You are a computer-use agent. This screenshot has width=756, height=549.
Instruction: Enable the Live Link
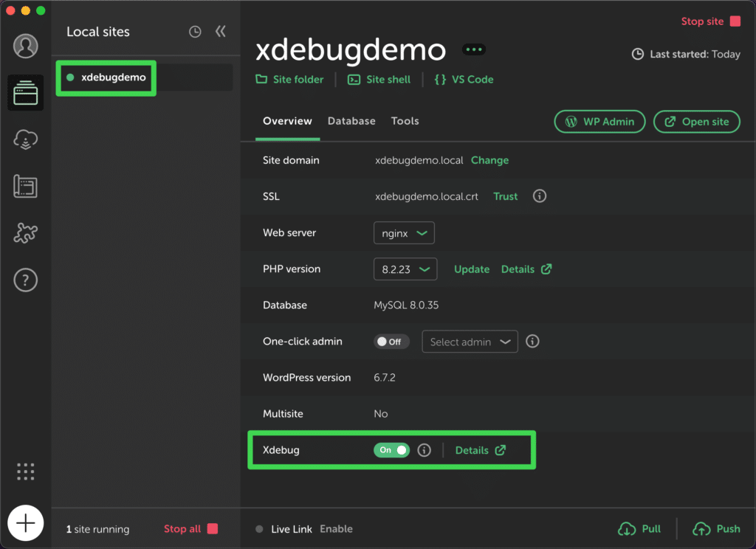(337, 529)
